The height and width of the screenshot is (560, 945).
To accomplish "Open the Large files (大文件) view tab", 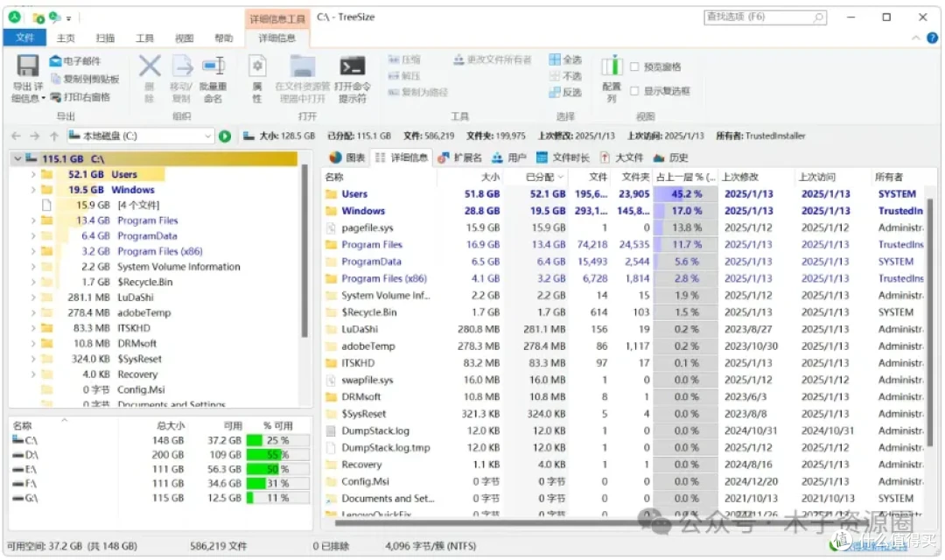I will tap(622, 157).
